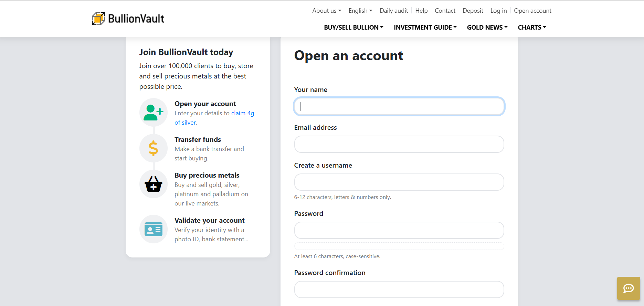
Task: Click the Verify your identity description text
Action: [x=211, y=234]
